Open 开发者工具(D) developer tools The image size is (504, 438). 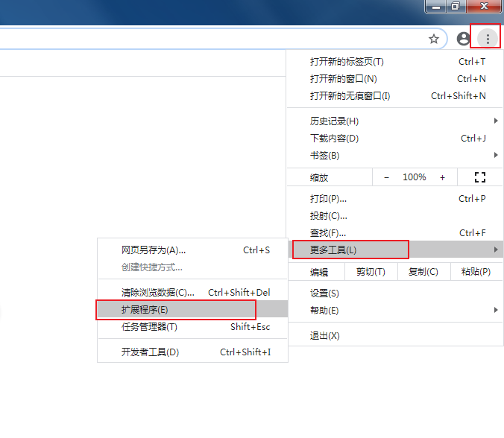coord(192,352)
